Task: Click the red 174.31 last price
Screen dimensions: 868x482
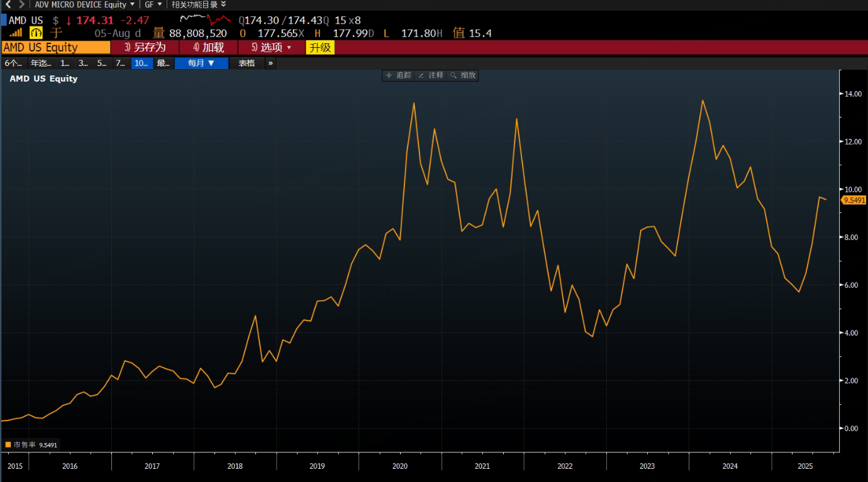Action: (x=95, y=20)
